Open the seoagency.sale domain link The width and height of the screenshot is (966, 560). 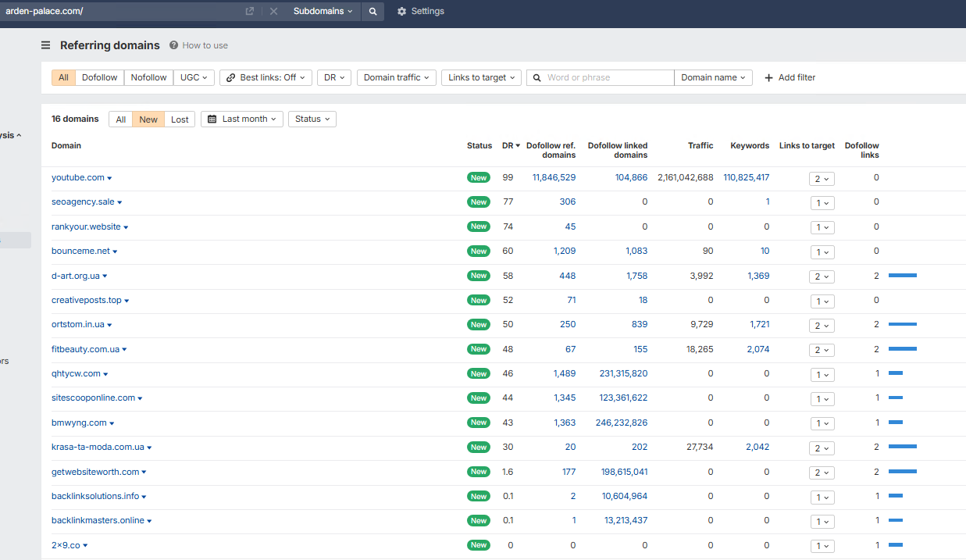pyautogui.click(x=83, y=202)
